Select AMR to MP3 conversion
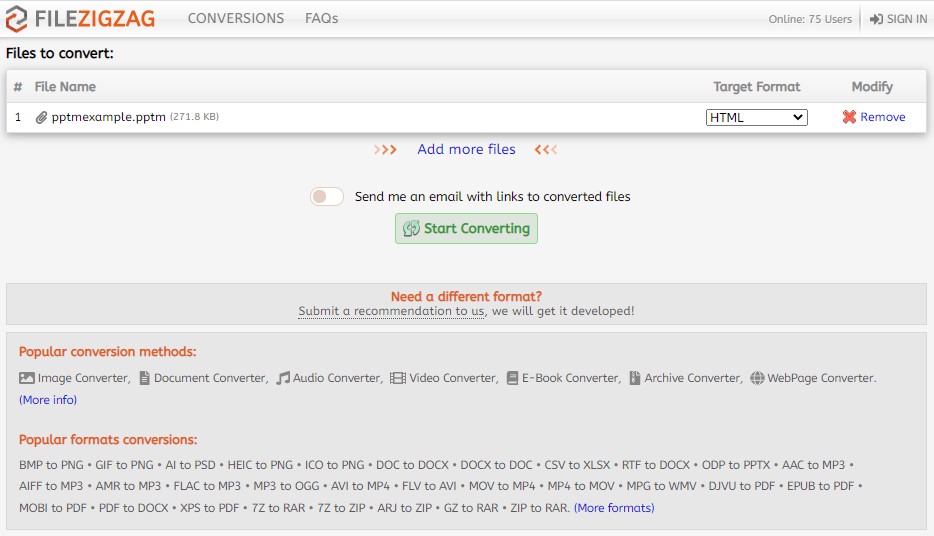 128,486
